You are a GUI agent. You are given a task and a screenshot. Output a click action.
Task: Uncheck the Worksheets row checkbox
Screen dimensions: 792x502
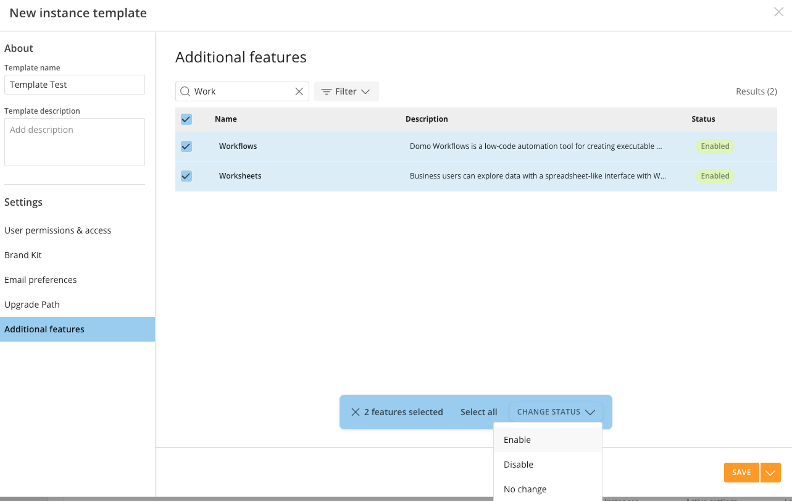tap(186, 176)
